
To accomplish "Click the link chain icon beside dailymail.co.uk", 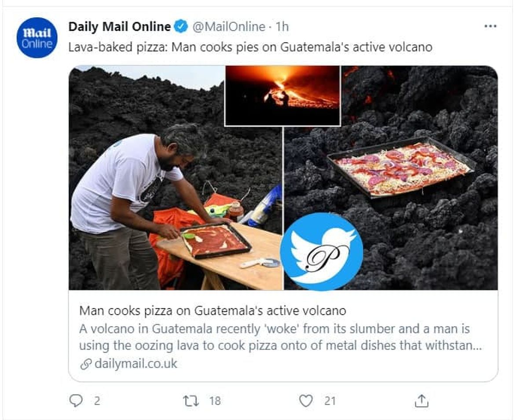I will (86, 364).
